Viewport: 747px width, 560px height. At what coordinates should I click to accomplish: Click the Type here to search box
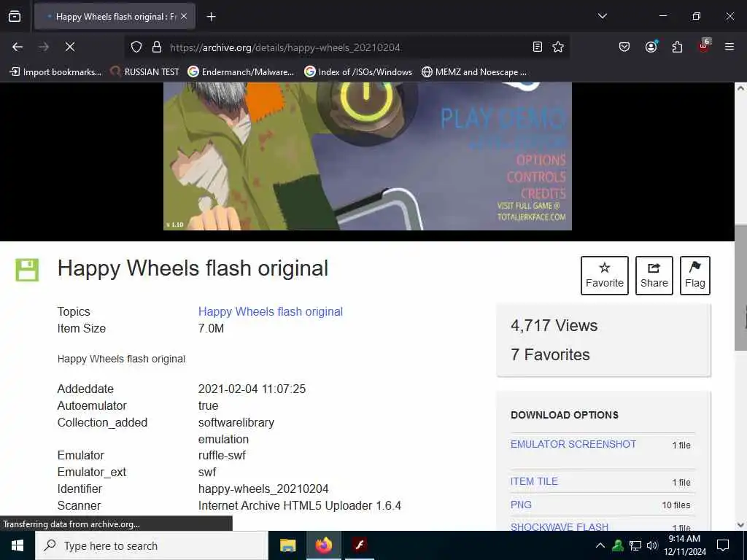152,545
